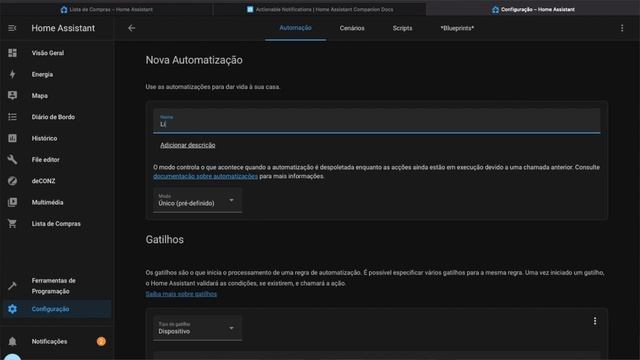Open the Lista de Compras cart icon
The height and width of the screenshot is (360, 640).
coord(12,224)
